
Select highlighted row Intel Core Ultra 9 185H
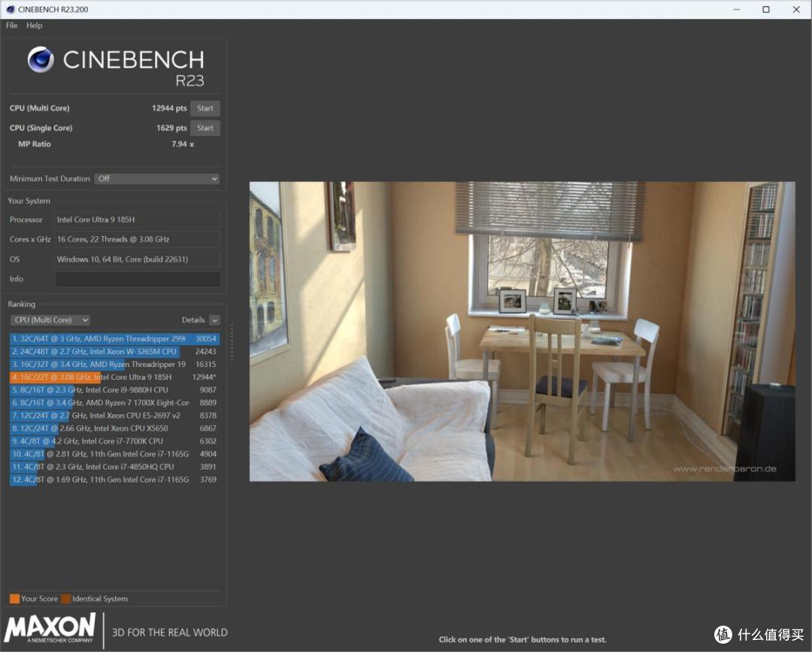(x=114, y=377)
